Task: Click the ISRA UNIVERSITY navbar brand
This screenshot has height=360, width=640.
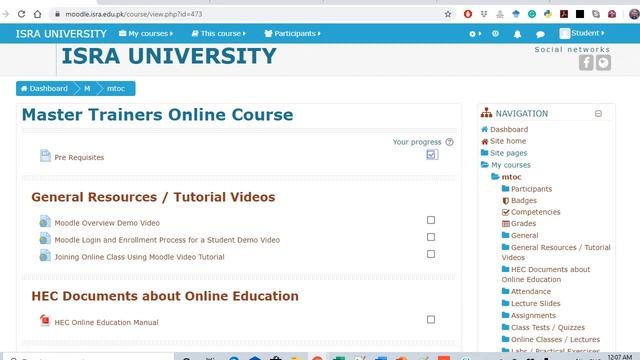Action: (61, 34)
